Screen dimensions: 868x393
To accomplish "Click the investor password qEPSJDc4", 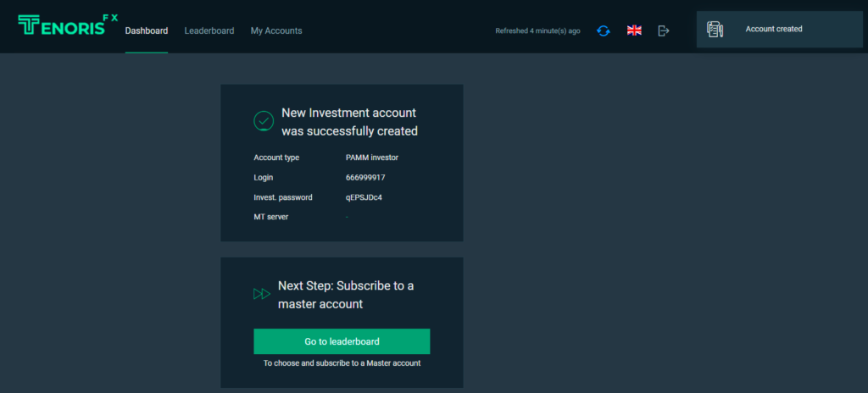I will (364, 197).
